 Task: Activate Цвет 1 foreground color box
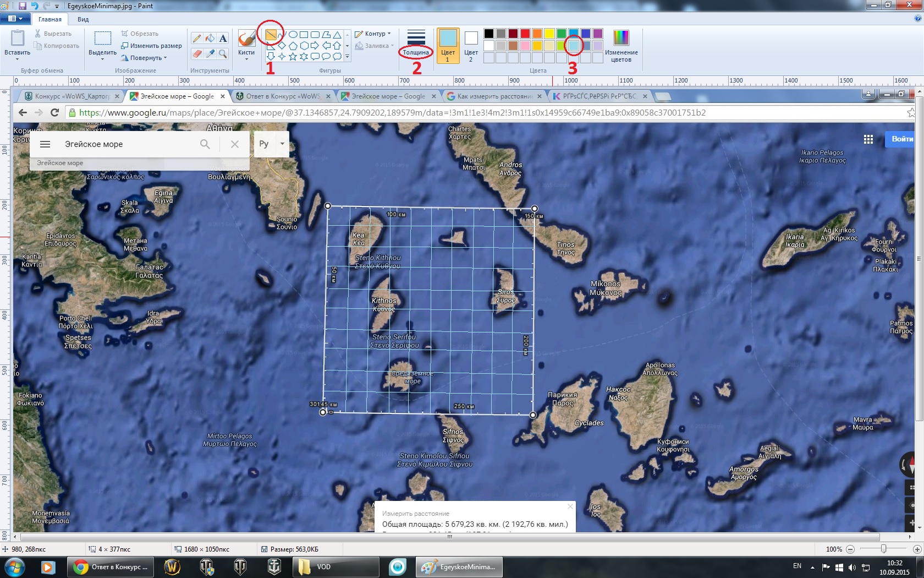pos(448,46)
